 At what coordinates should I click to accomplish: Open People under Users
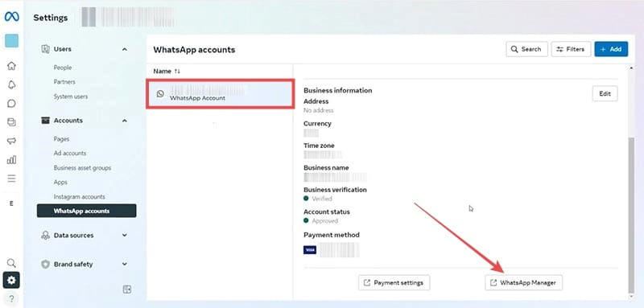pos(63,68)
